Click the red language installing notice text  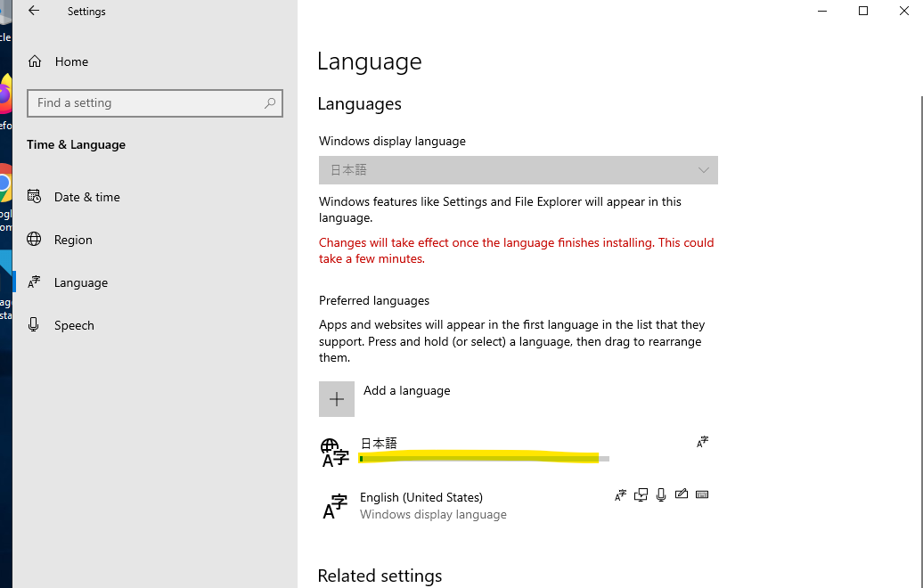point(516,250)
